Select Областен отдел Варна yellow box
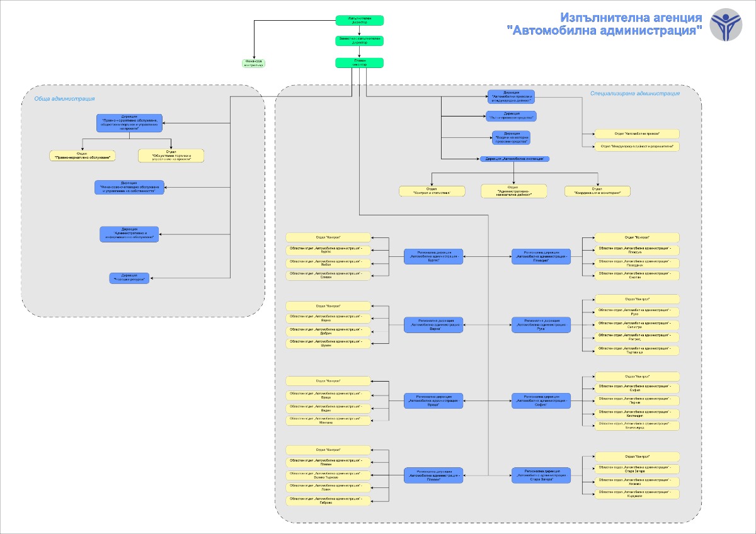The height and width of the screenshot is (534, 756). click(x=328, y=319)
